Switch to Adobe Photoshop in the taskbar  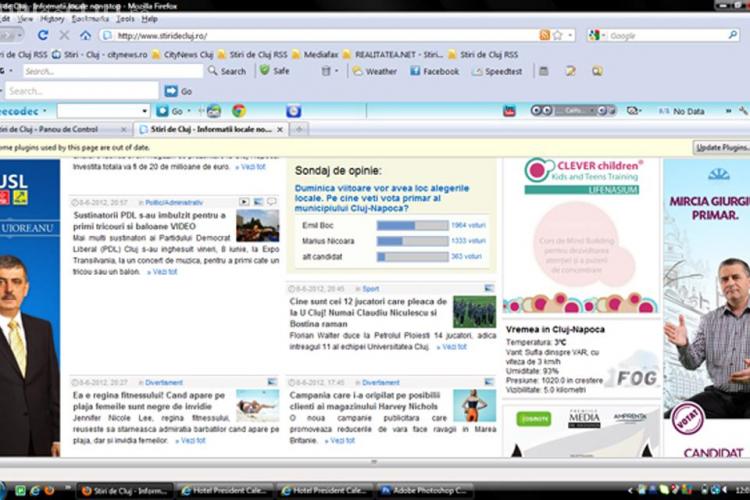(x=426, y=490)
